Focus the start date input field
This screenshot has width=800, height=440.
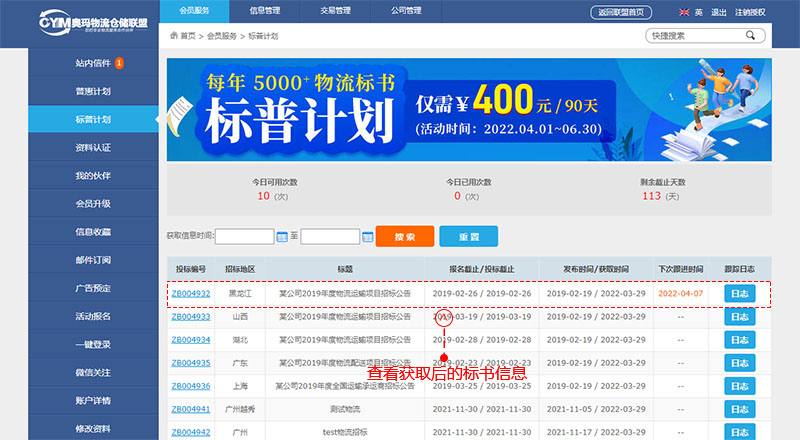click(x=244, y=237)
